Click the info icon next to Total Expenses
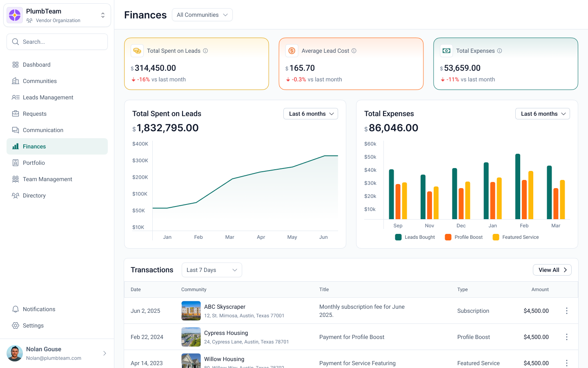Screen dimensions: 588x368 [x=499, y=51]
